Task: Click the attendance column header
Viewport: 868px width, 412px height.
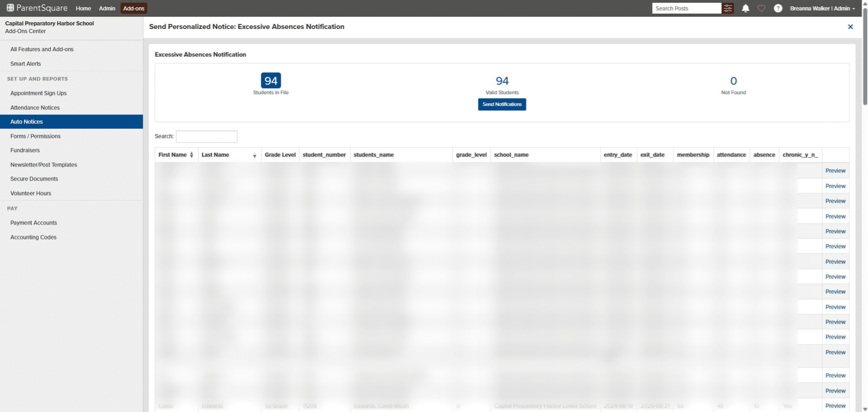Action: [731, 155]
